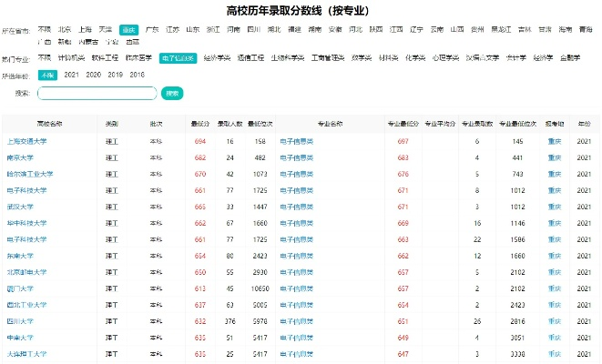
Task: Open 东南大学 university link
Action: point(20,256)
